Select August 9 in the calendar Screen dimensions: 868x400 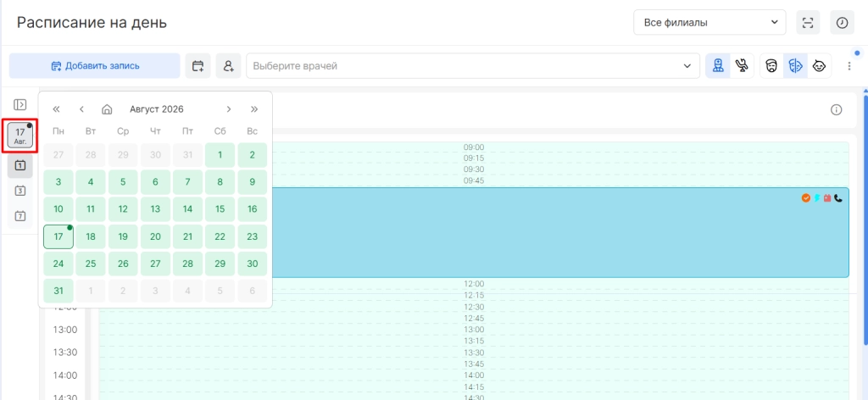click(253, 182)
